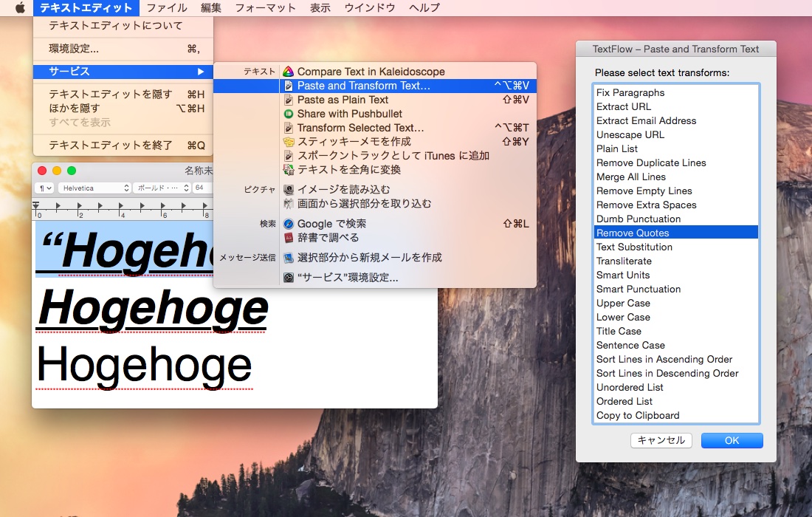Open the 表示 menu

[320, 8]
